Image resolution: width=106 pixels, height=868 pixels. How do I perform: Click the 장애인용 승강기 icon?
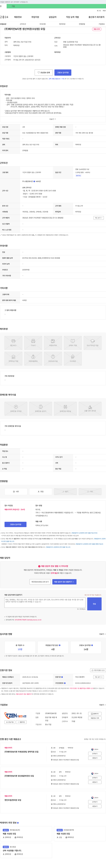click(x=41, y=408)
